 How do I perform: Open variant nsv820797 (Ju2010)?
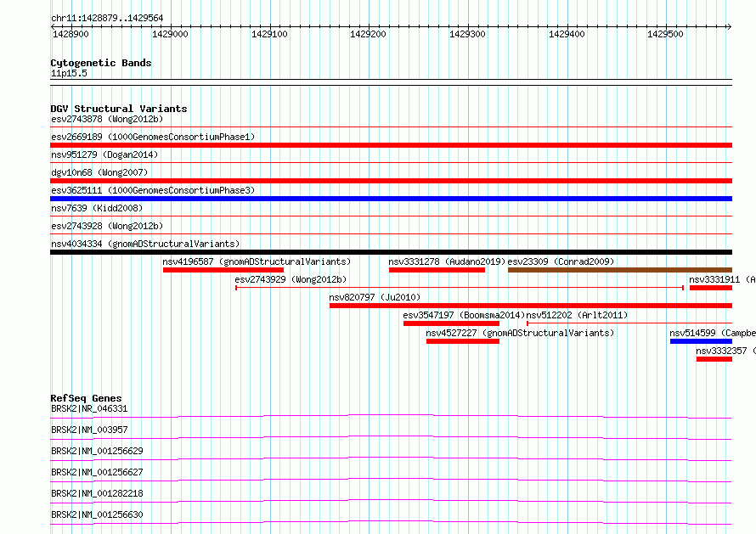click(375, 297)
